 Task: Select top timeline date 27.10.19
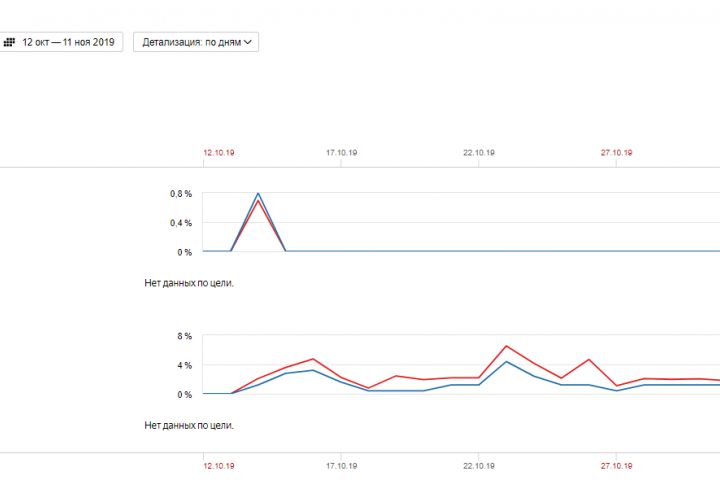coord(616,152)
